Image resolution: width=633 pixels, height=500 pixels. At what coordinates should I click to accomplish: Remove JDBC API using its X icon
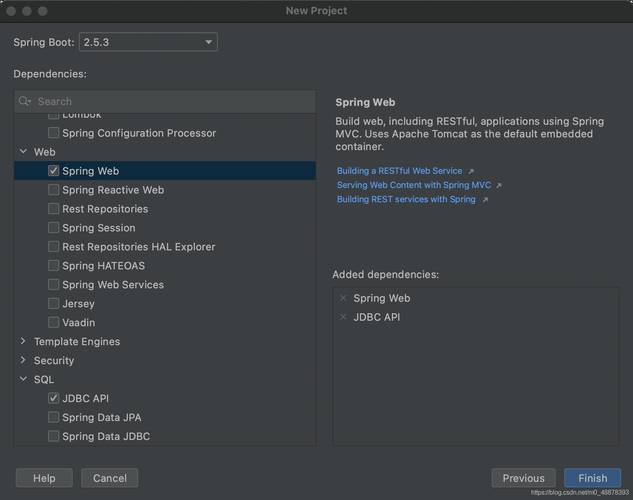[x=343, y=317]
